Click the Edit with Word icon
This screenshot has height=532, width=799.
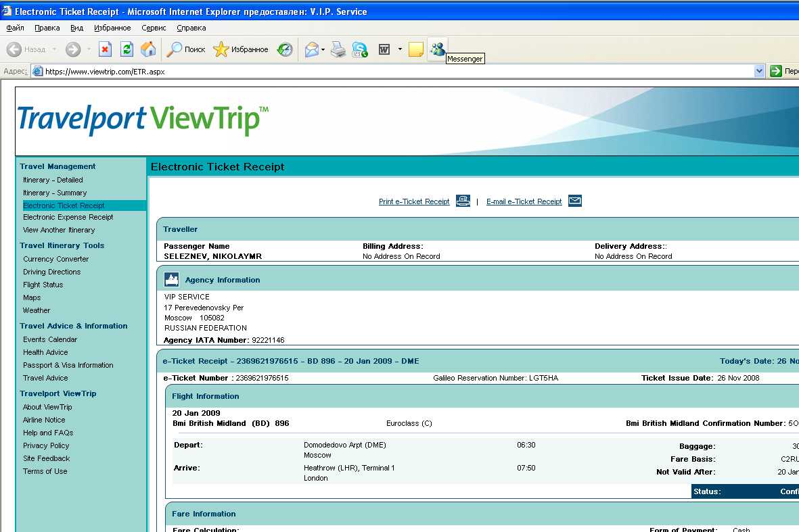384,49
